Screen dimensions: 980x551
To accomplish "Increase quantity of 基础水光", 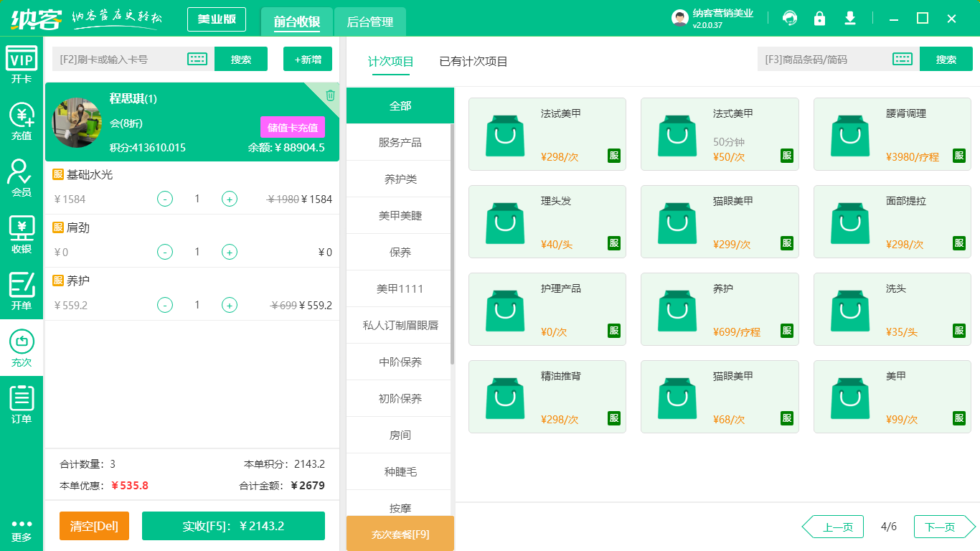I will point(230,199).
